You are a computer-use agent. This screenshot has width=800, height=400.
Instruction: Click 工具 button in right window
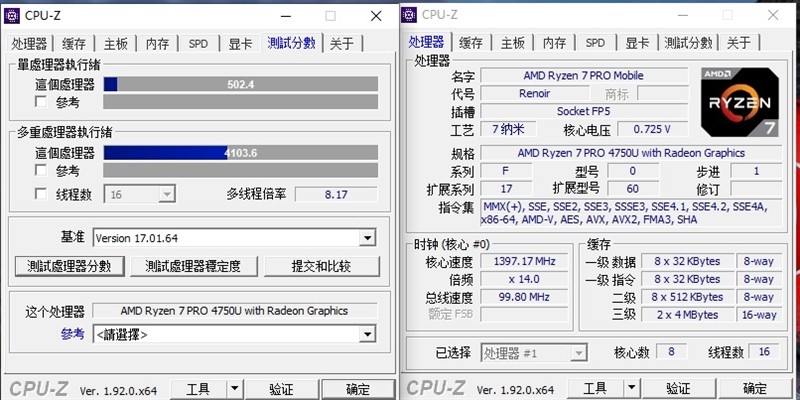pyautogui.click(x=595, y=388)
